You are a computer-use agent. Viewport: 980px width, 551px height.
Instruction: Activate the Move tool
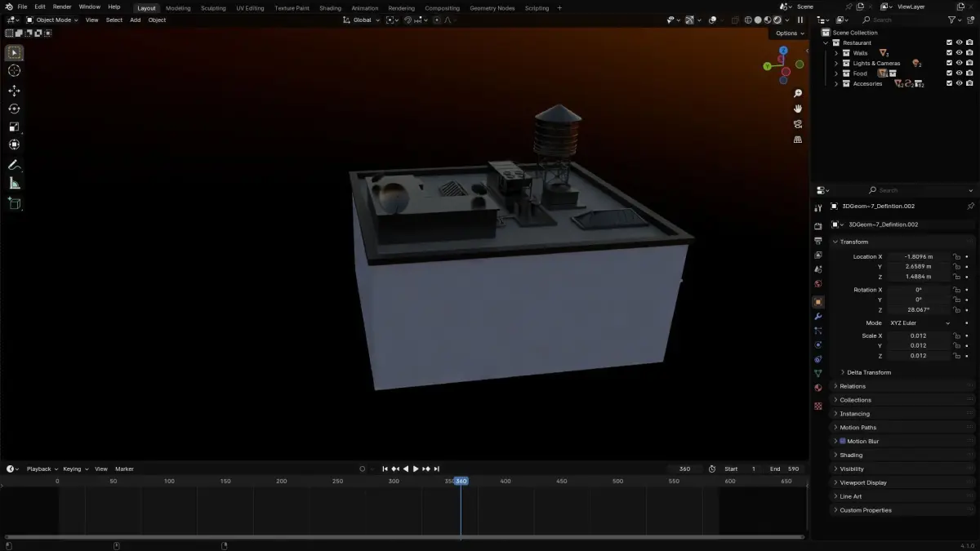pos(14,91)
